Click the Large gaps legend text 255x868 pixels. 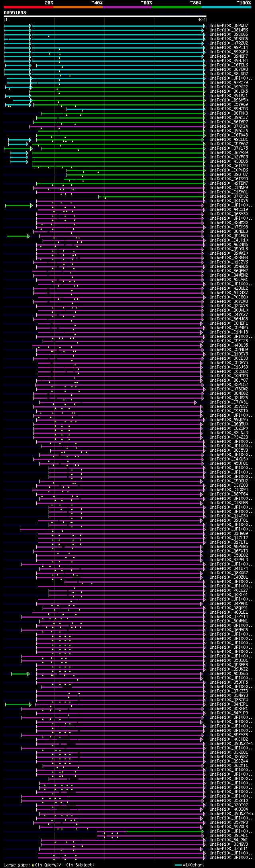pos(49,865)
